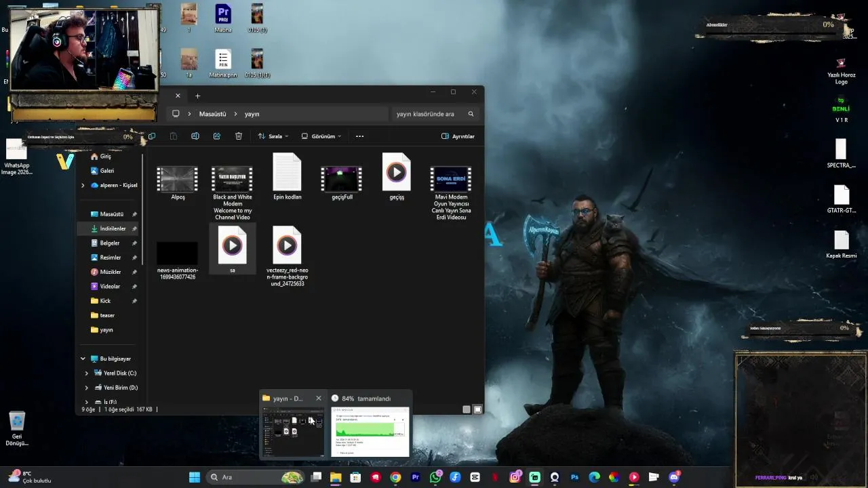Click the Delete trash icon in toolbar

[239, 136]
